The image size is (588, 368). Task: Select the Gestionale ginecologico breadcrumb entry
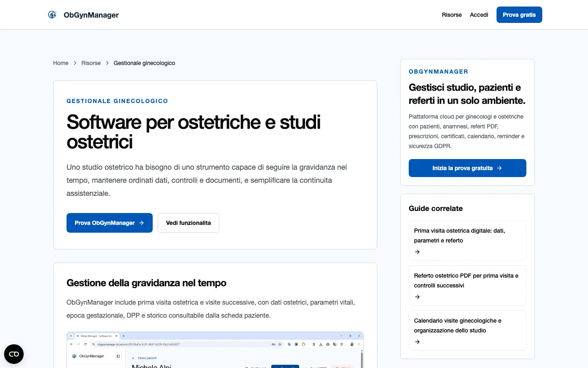(144, 63)
